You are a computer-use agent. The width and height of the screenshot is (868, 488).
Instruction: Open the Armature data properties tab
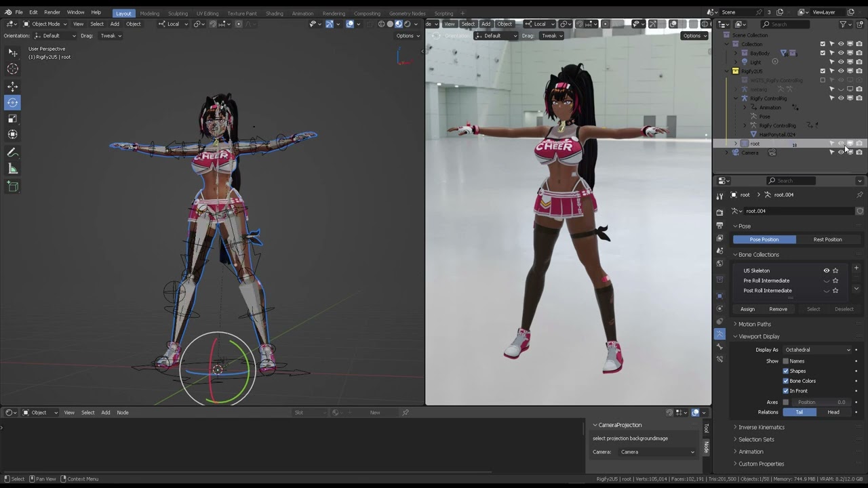(719, 334)
